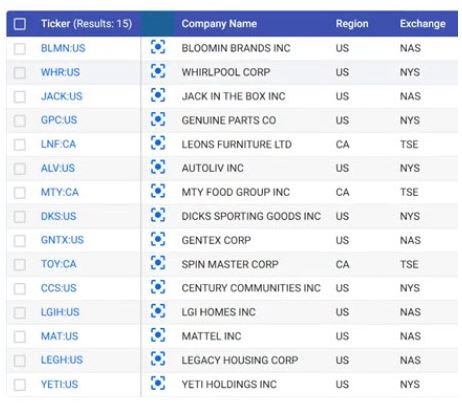The height and width of the screenshot is (414, 462).
Task: Sort by the Region column header
Action: pos(352,24)
